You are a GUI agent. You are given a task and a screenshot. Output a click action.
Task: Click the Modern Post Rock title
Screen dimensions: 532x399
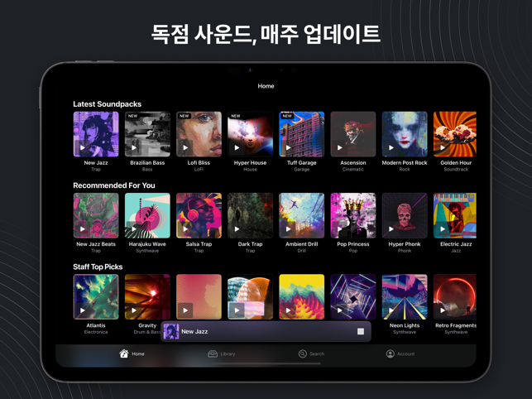tap(405, 162)
